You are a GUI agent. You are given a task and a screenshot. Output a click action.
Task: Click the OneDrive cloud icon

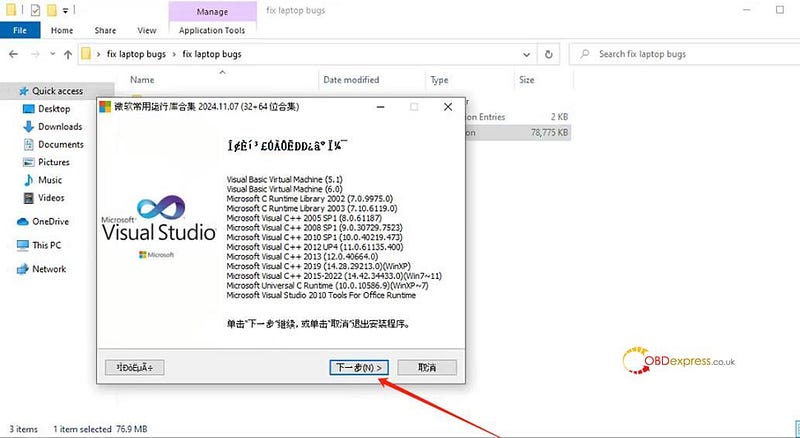coord(22,222)
